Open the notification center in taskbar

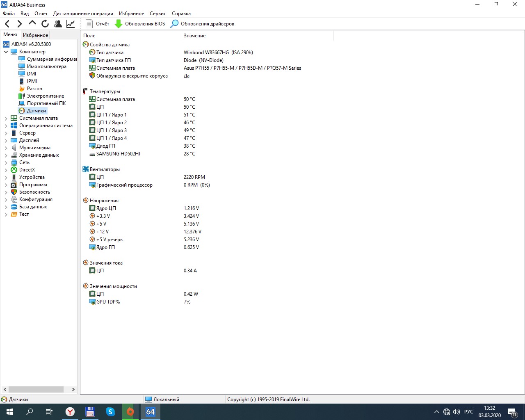tap(513, 412)
